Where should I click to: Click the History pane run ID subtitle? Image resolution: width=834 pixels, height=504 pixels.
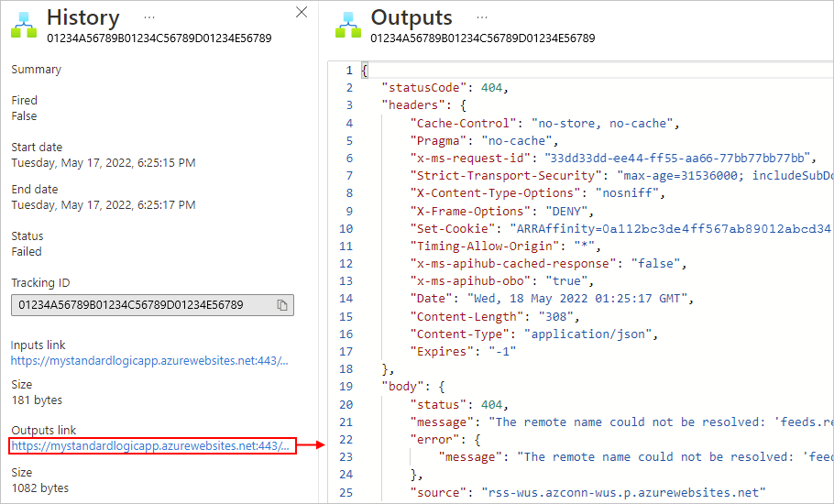coord(159,38)
